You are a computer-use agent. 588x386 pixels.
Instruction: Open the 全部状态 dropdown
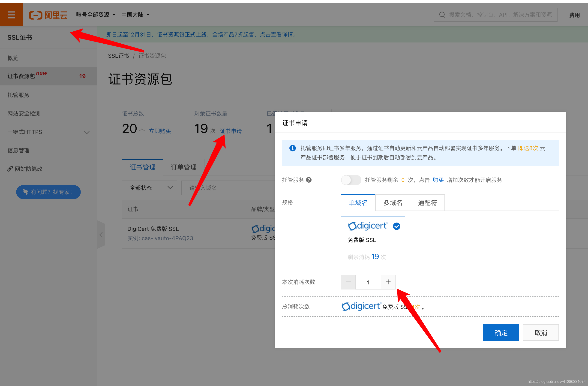150,188
